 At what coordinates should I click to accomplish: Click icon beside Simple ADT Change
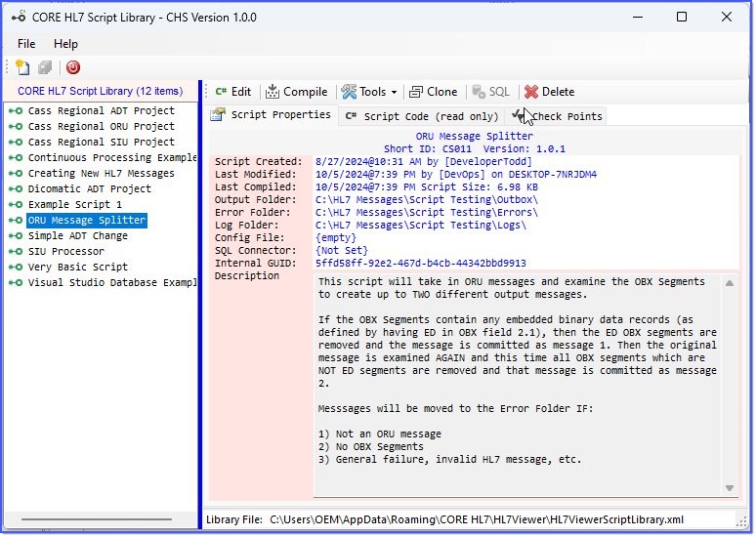pyautogui.click(x=16, y=235)
